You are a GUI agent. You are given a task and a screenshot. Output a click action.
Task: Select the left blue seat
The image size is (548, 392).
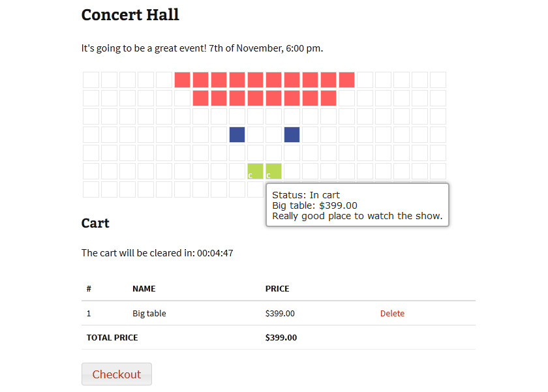[237, 134]
